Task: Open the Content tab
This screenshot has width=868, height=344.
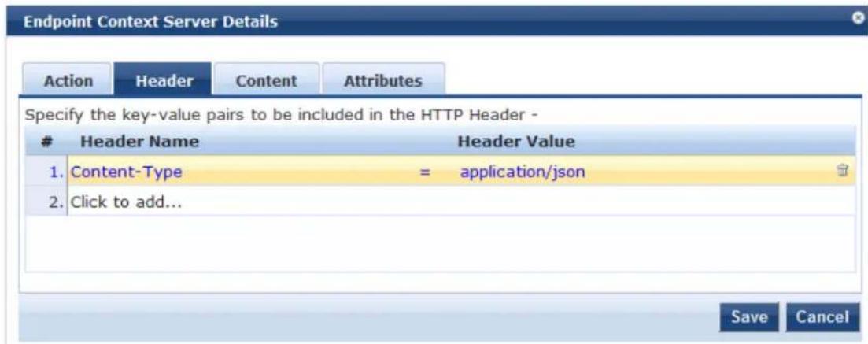Action: pos(266,81)
